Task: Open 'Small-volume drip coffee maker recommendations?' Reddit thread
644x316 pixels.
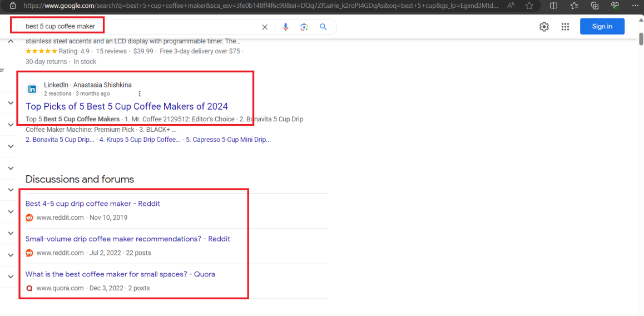Action: 128,239
